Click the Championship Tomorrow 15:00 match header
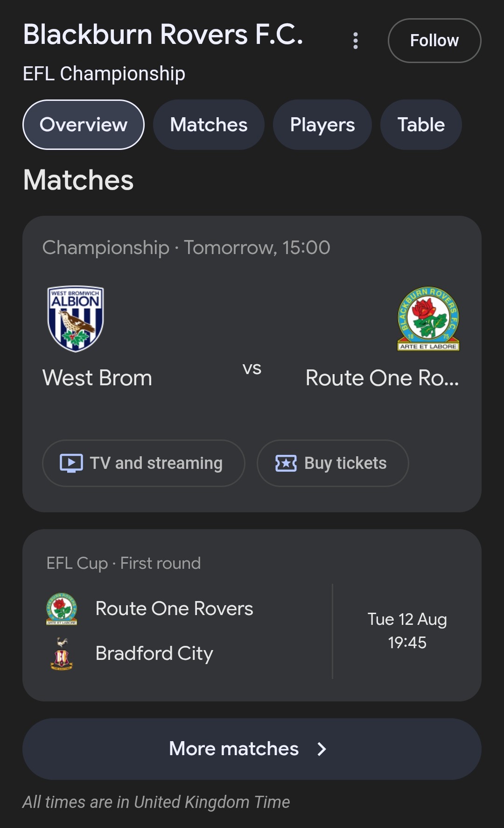504x828 pixels. (186, 248)
